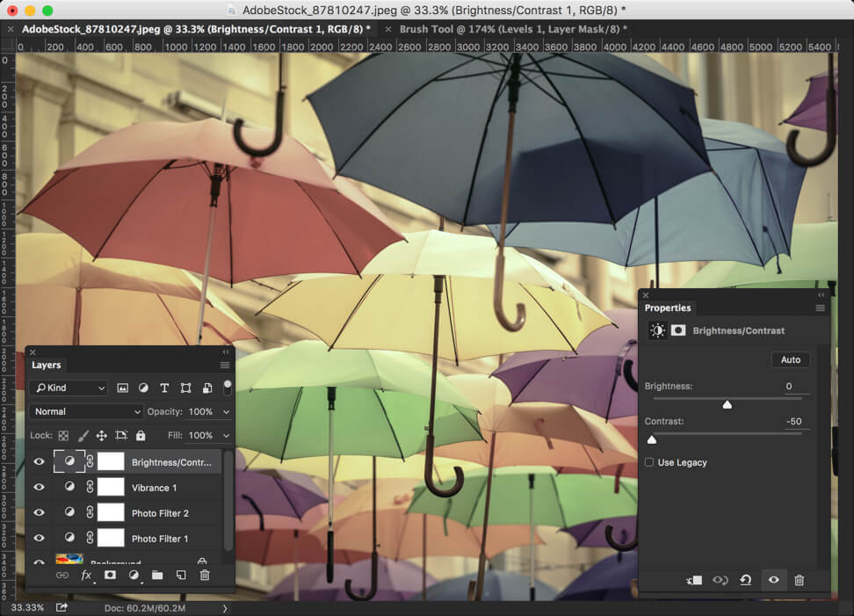Viewport: 854px width, 616px height.
Task: Lock image pixels brush icon
Action: pyautogui.click(x=83, y=436)
